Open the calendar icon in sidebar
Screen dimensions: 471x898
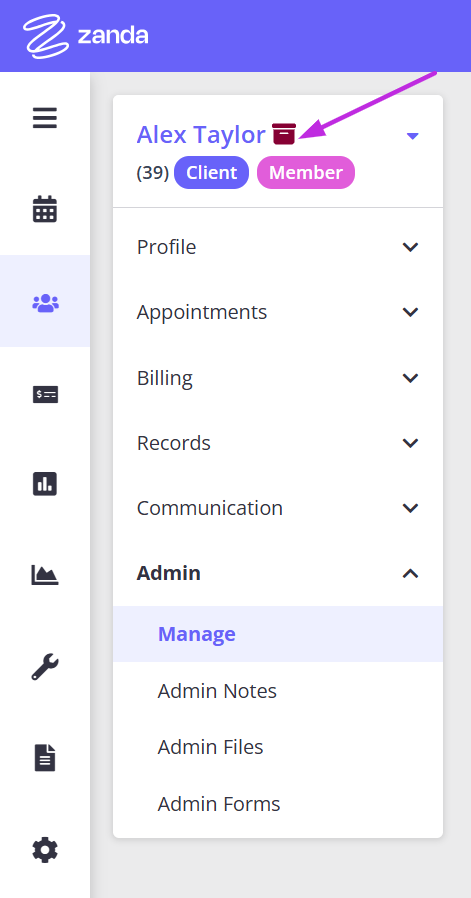coord(45,209)
